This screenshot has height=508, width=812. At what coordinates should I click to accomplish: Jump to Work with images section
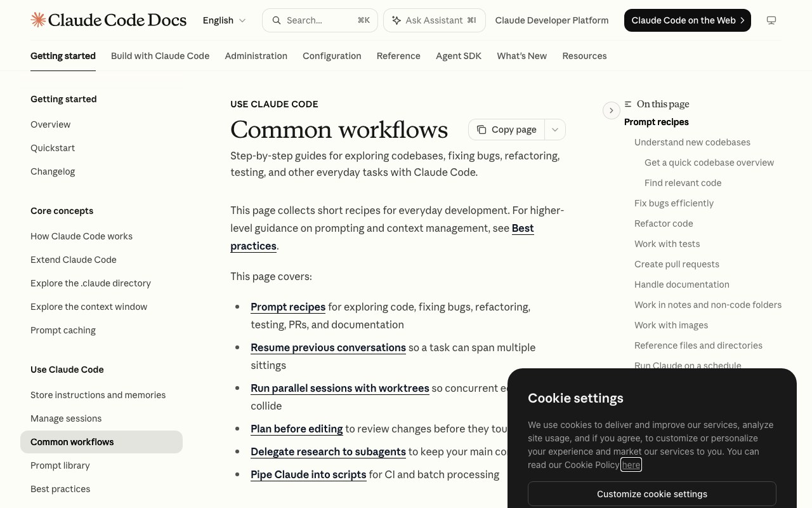671,325
